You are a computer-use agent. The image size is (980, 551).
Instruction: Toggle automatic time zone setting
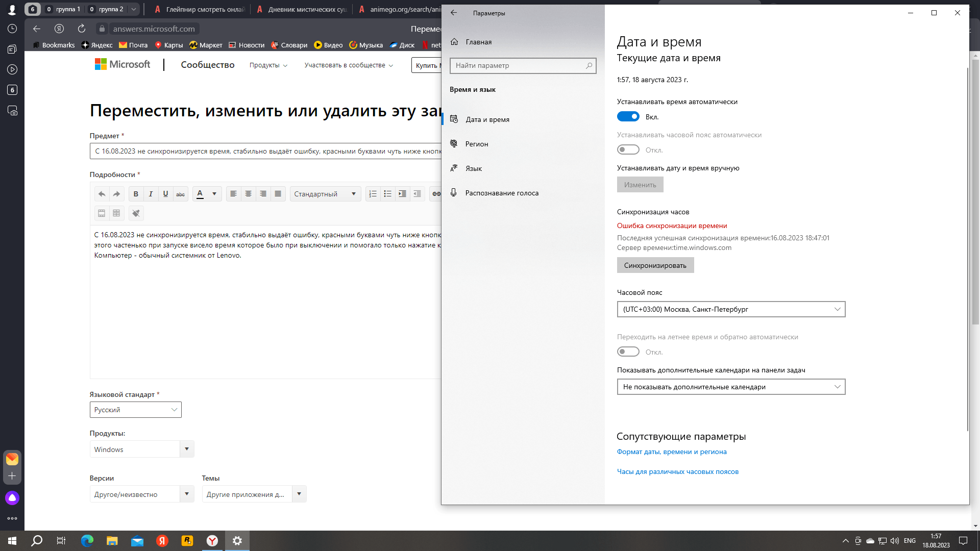point(628,149)
